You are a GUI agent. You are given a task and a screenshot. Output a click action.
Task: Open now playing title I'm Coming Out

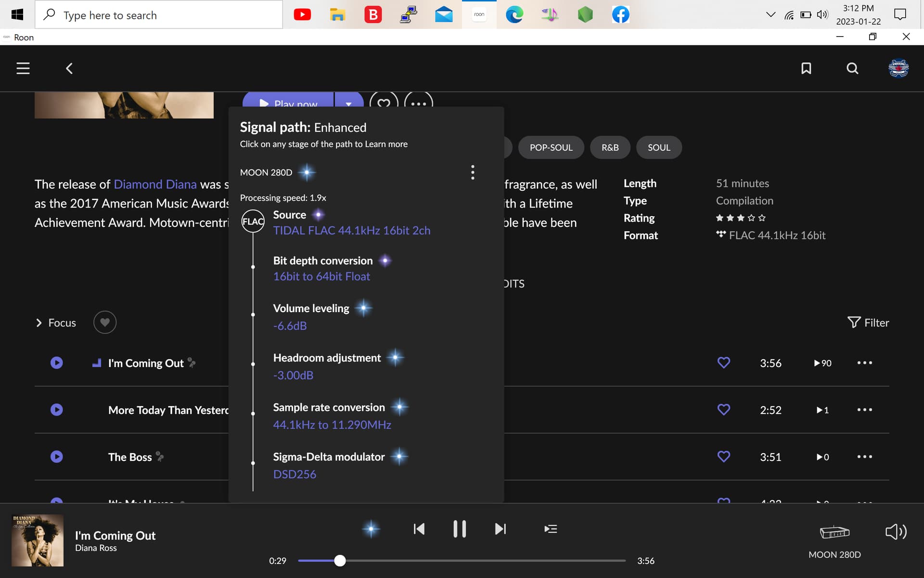tap(115, 536)
